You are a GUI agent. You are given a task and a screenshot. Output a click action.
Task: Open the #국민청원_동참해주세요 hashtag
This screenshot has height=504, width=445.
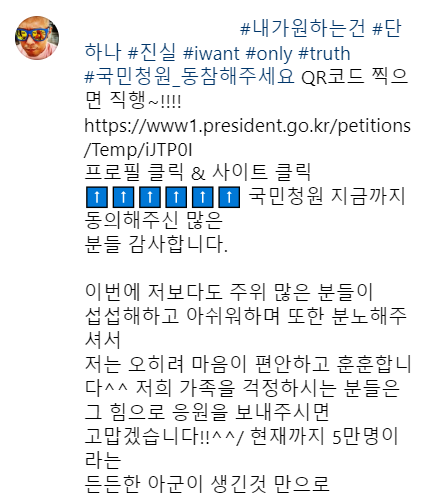pos(189,76)
